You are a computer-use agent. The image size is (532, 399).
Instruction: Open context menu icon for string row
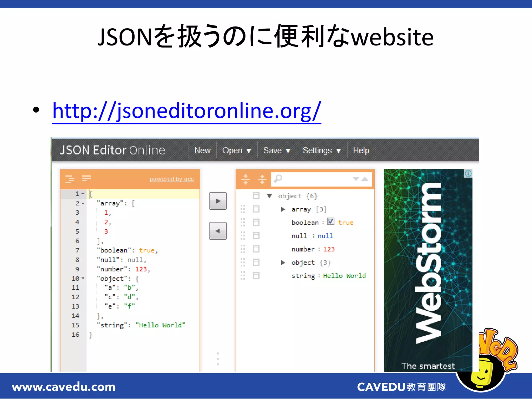[x=256, y=276]
